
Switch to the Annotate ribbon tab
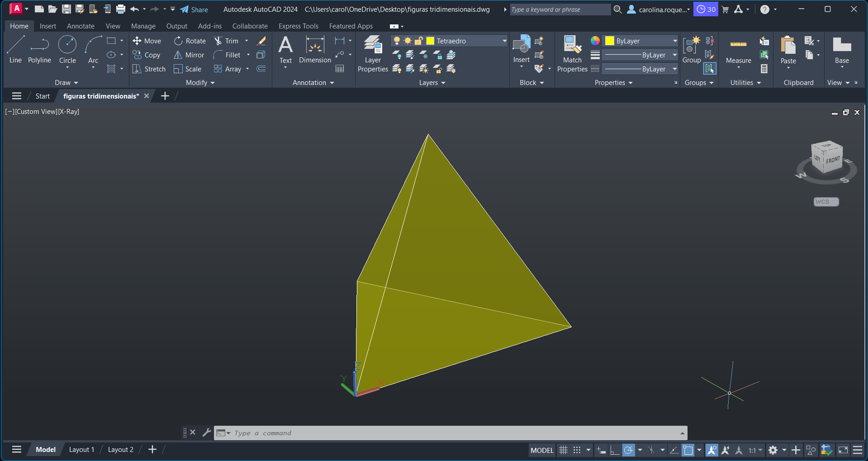[x=81, y=26]
